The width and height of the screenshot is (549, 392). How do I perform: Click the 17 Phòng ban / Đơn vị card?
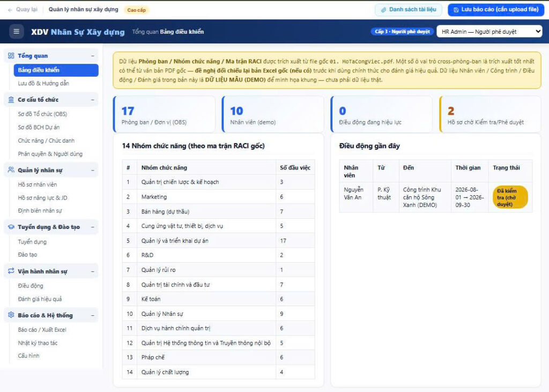[x=164, y=114]
